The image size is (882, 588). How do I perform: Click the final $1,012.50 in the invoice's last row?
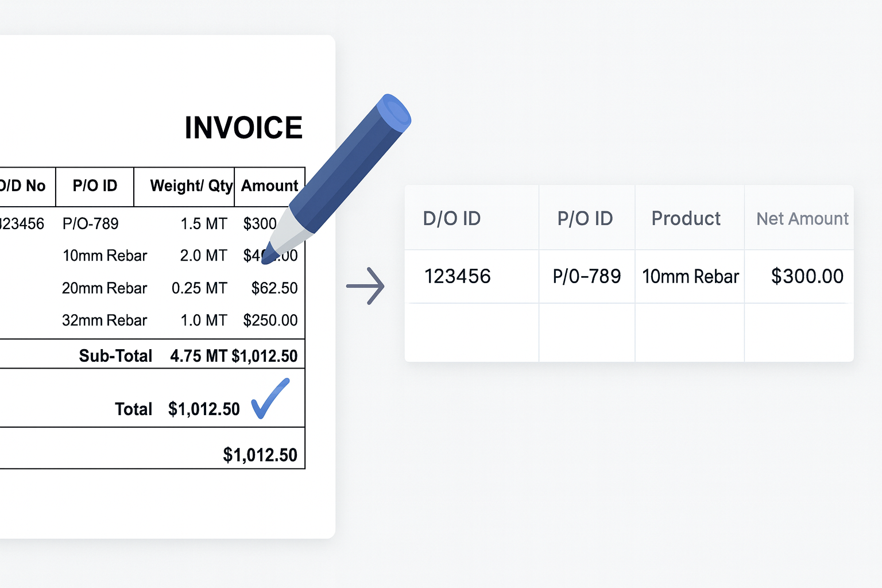click(x=260, y=455)
